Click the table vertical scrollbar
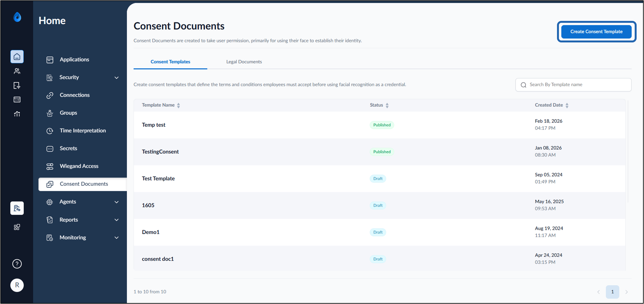Viewport: 644px width, 304px height. (628, 151)
